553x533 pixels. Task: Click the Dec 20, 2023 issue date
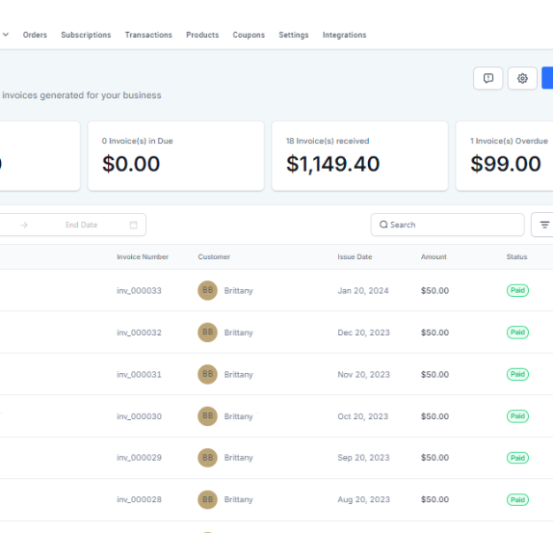pyautogui.click(x=364, y=333)
